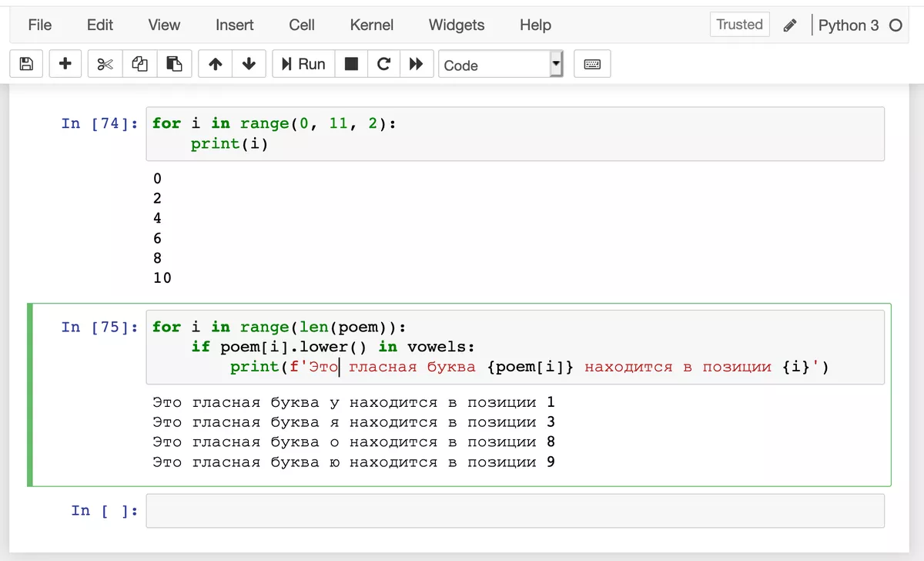Open the File menu
This screenshot has height=561, width=924.
click(40, 25)
